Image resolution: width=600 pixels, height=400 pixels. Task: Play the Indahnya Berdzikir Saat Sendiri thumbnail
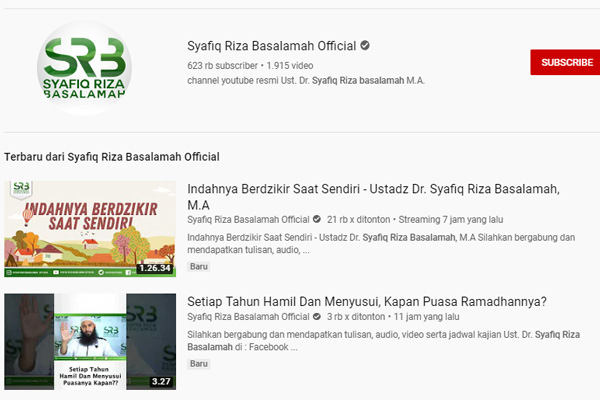[x=90, y=229]
